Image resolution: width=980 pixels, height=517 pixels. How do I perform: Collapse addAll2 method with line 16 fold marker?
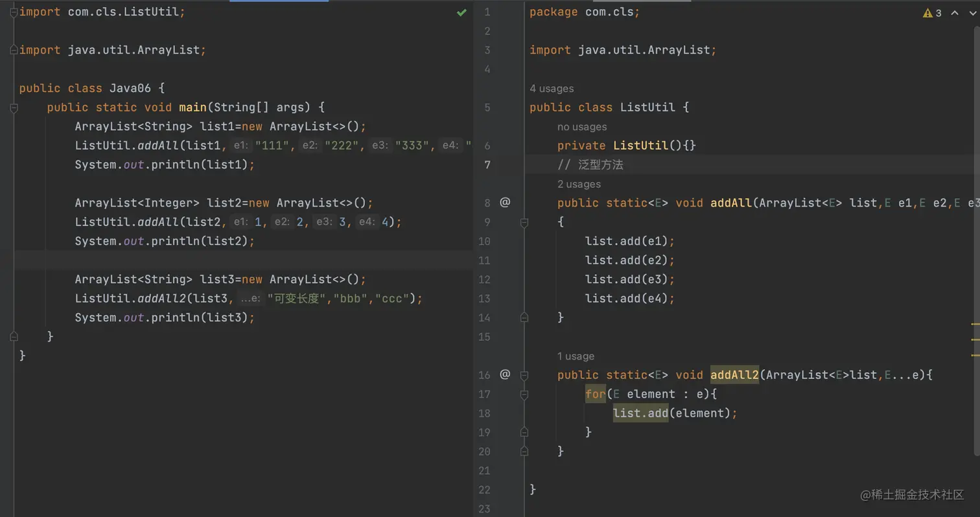click(x=524, y=374)
